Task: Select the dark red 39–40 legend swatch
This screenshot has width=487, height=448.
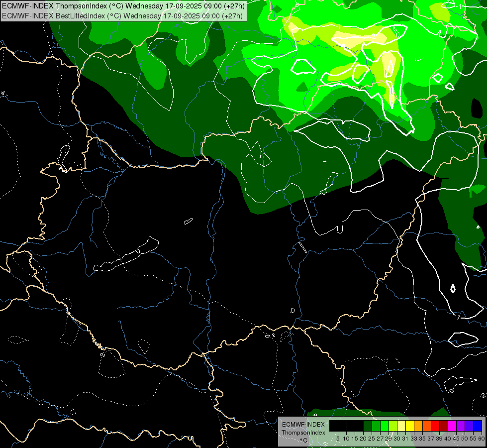Action: click(x=444, y=426)
